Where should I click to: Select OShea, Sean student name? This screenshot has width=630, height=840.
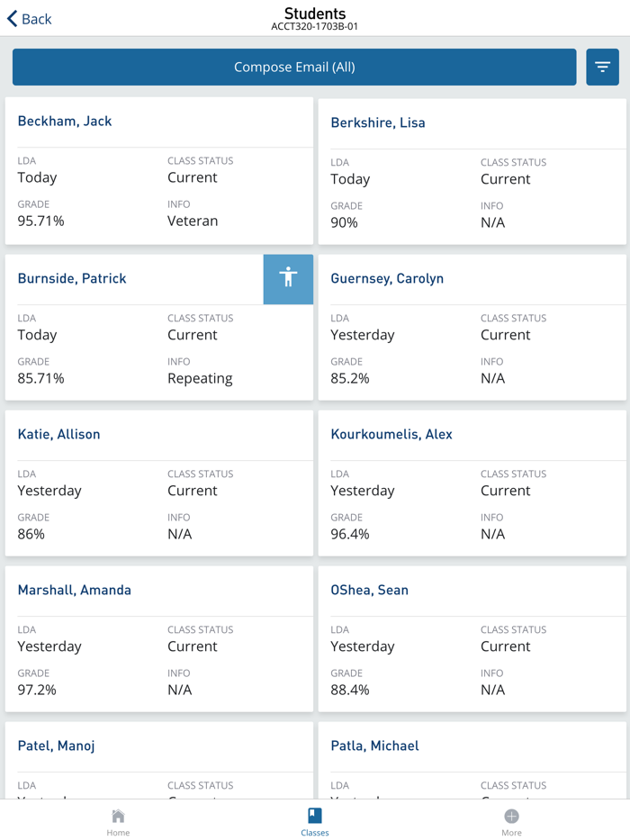[x=370, y=591]
